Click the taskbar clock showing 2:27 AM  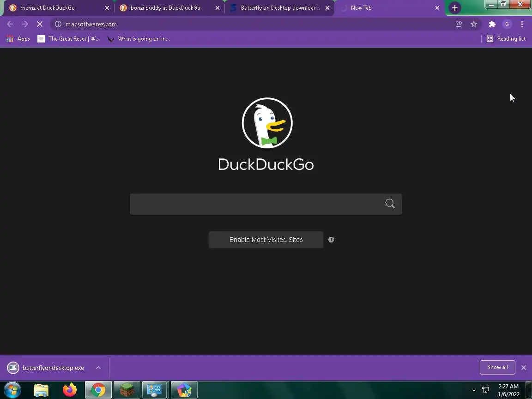[x=508, y=390]
